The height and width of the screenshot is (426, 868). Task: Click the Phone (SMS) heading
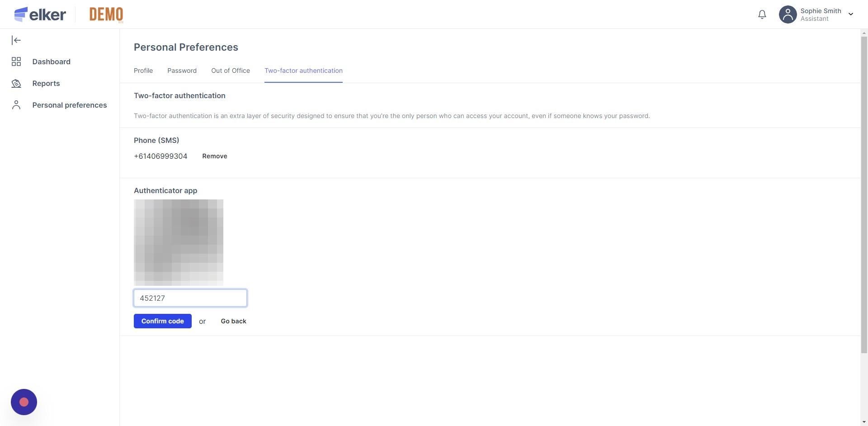[156, 140]
